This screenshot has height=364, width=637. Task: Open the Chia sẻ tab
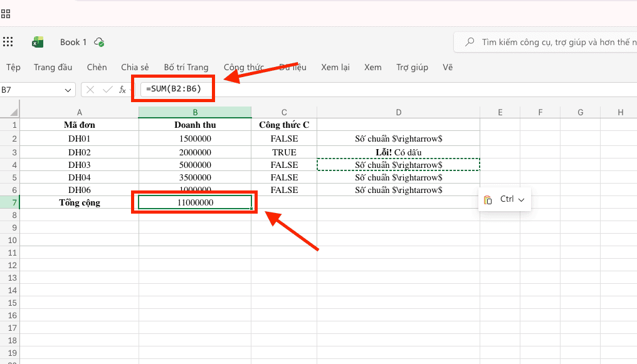[x=135, y=68]
